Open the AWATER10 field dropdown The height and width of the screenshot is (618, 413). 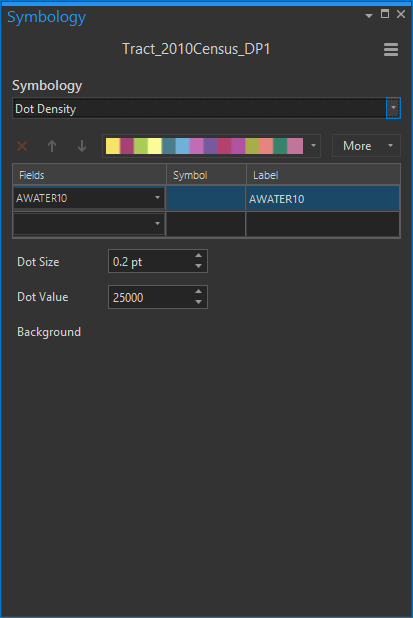click(x=157, y=197)
